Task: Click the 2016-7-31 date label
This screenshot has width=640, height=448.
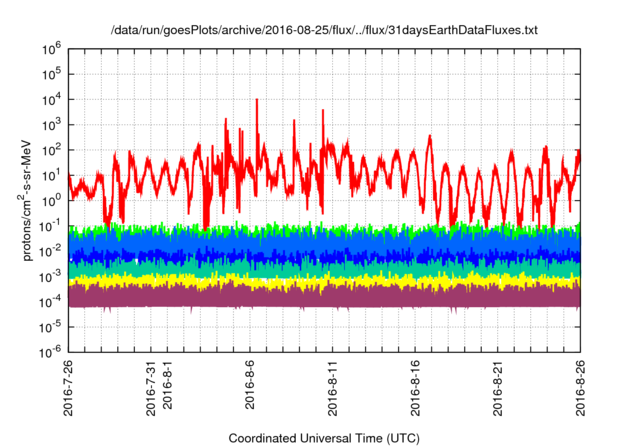Action: click(151, 388)
